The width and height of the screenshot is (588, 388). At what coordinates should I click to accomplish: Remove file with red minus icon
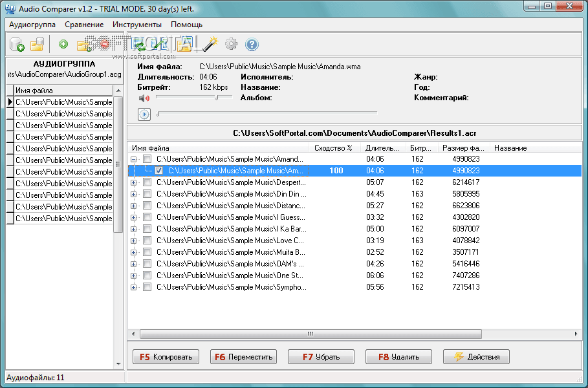click(105, 44)
